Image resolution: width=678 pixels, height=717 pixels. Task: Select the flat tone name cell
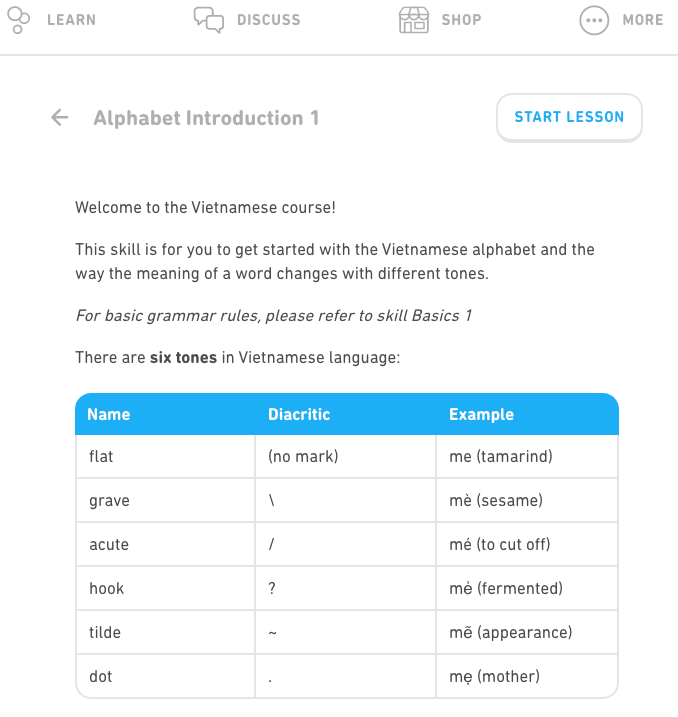coord(100,457)
